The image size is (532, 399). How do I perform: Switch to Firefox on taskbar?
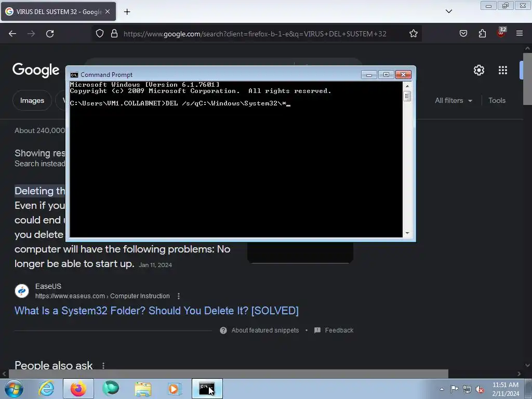(x=78, y=389)
